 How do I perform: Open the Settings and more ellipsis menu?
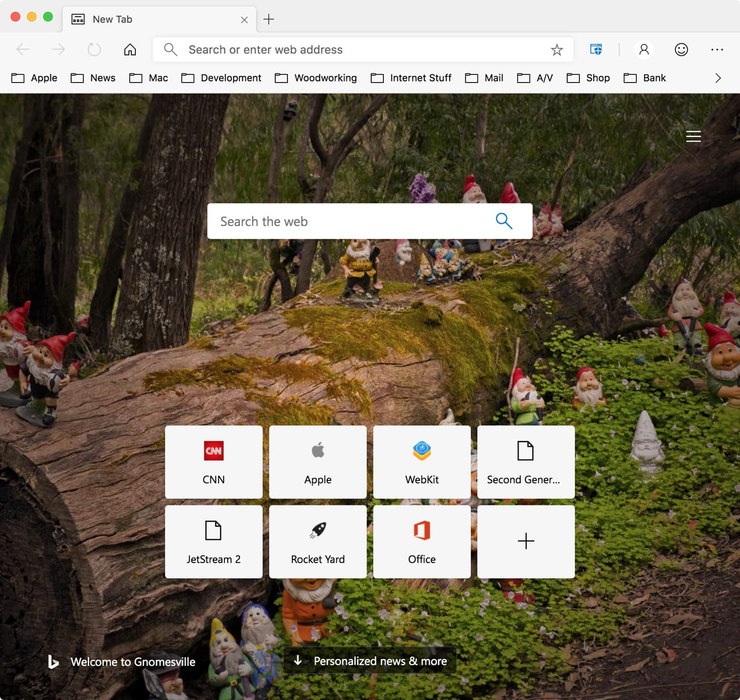click(717, 50)
